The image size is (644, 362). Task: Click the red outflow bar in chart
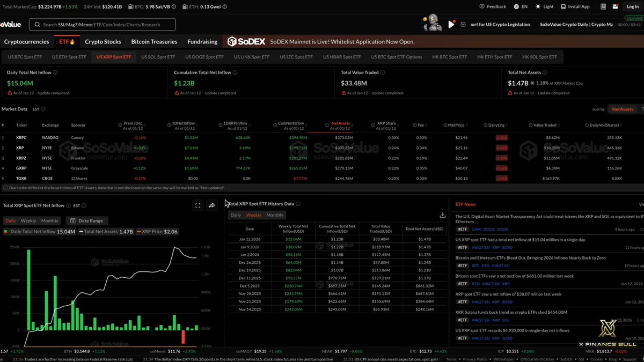pos(183,337)
